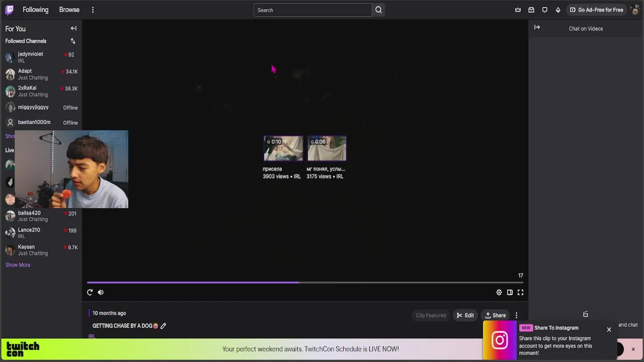This screenshot has width=644, height=362.
Task: Open the notifications inbox icon
Action: coord(531,10)
